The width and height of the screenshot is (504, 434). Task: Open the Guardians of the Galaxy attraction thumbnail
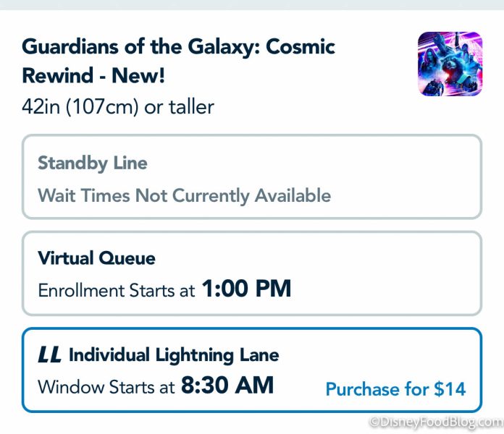(450, 64)
